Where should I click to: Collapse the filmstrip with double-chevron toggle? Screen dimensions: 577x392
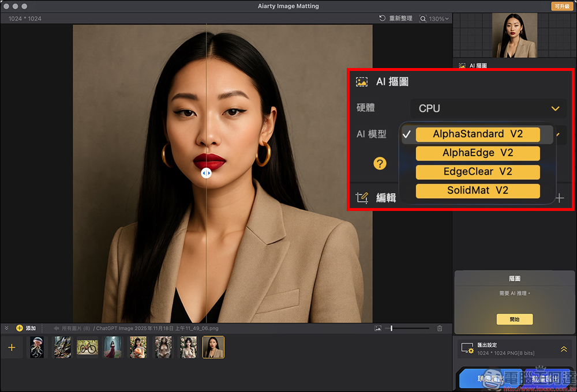[7, 327]
